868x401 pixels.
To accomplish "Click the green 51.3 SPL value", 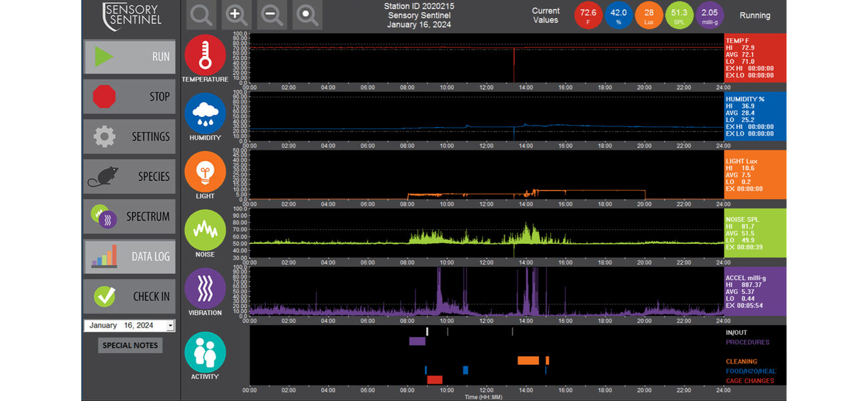I will (x=680, y=15).
